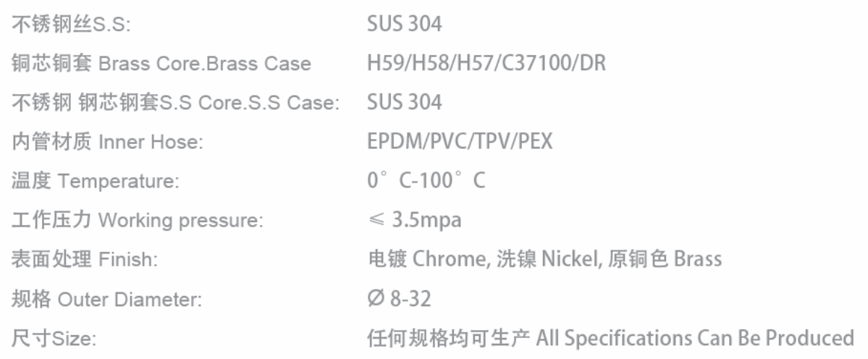Select the ≤ 3.5mpa pressure value
Viewport: 868px width, 359px height.
point(414,220)
